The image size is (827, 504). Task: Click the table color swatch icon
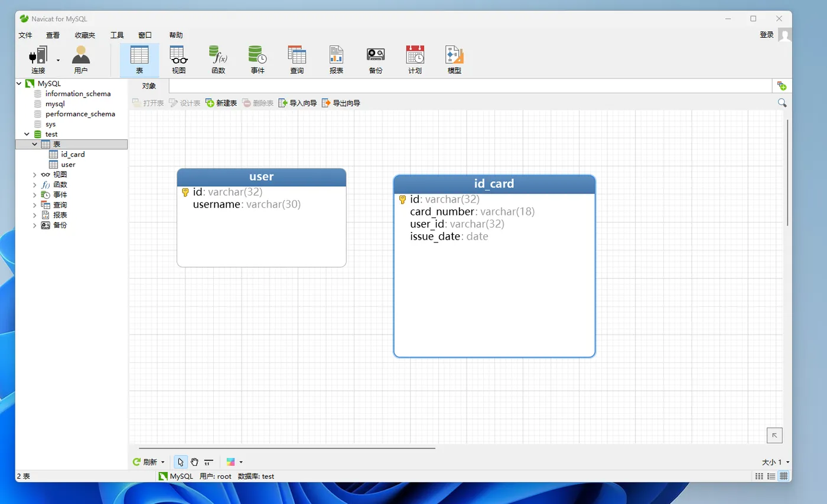(x=230, y=462)
